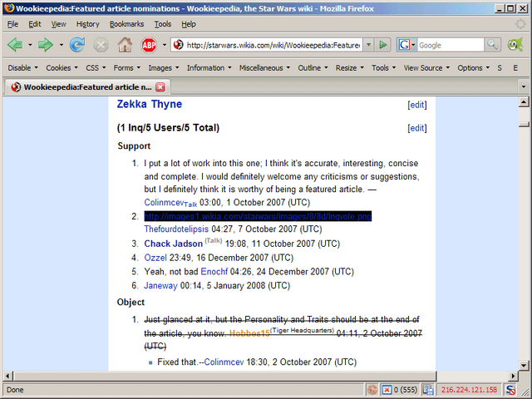Open the Help menu

point(189,24)
